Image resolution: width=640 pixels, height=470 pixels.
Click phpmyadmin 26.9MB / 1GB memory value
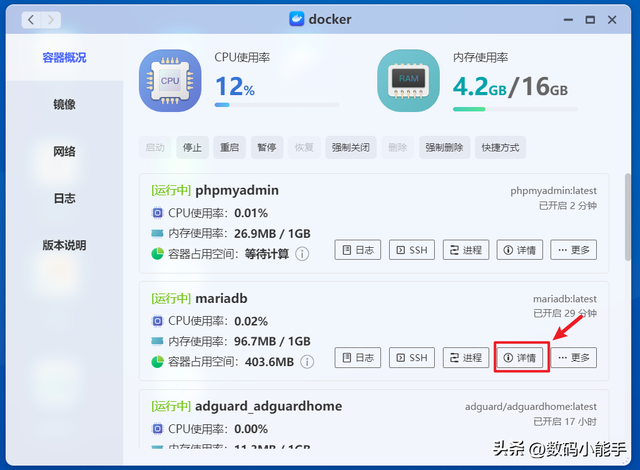(272, 233)
